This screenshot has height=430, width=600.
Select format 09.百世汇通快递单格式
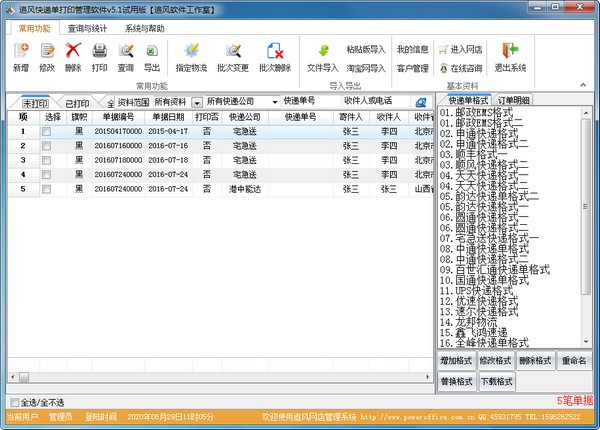coord(494,269)
